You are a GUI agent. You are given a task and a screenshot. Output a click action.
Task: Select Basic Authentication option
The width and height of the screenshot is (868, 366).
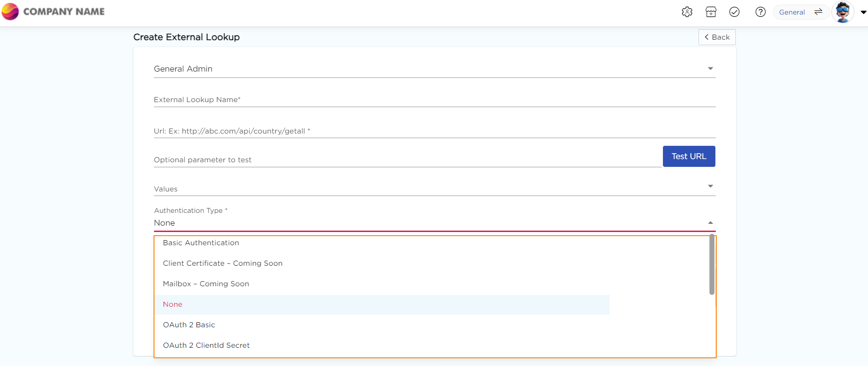(201, 243)
